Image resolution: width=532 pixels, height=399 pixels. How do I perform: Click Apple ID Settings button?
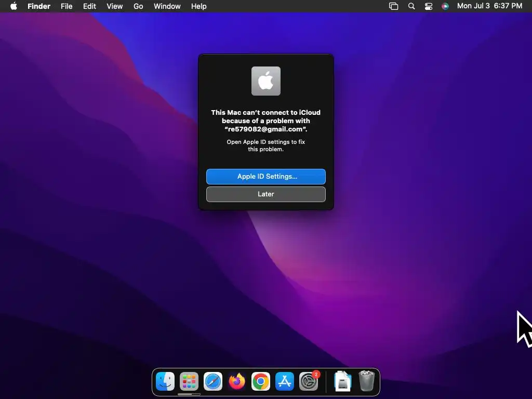click(266, 177)
